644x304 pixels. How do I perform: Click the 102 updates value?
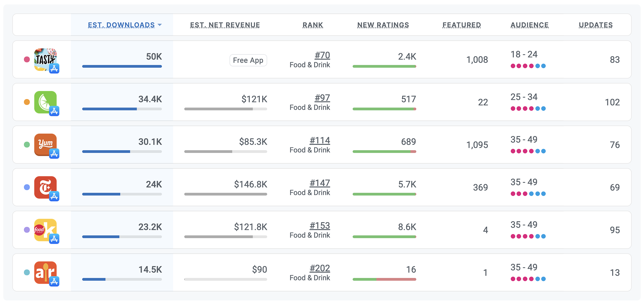[612, 102]
